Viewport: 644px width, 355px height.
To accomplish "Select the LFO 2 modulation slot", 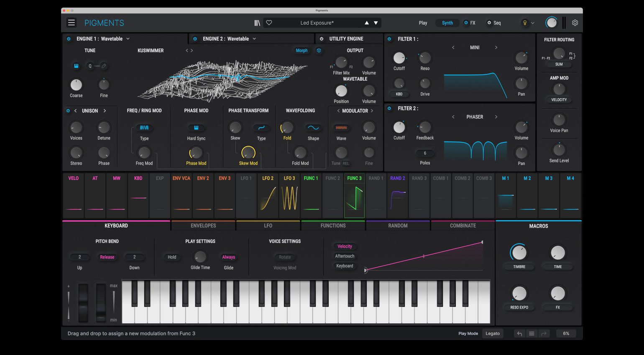I will pyautogui.click(x=267, y=195).
